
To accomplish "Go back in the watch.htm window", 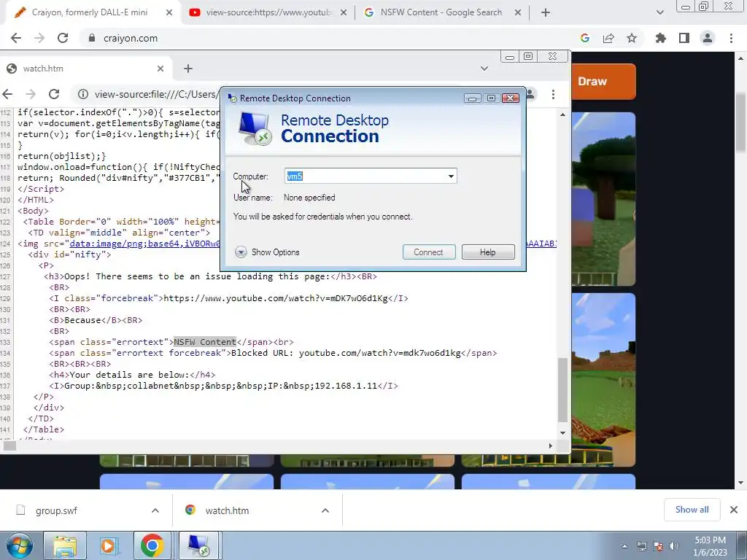I will pyautogui.click(x=7, y=94).
